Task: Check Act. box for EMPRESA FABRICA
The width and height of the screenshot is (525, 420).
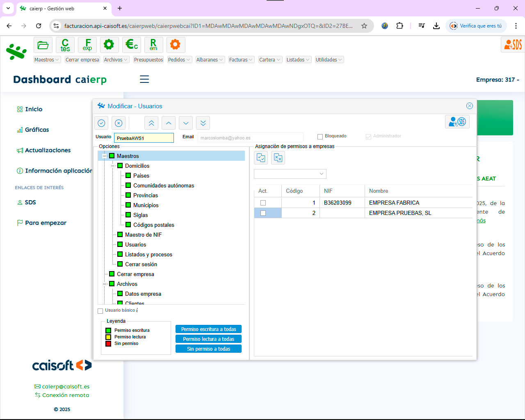Action: point(263,203)
